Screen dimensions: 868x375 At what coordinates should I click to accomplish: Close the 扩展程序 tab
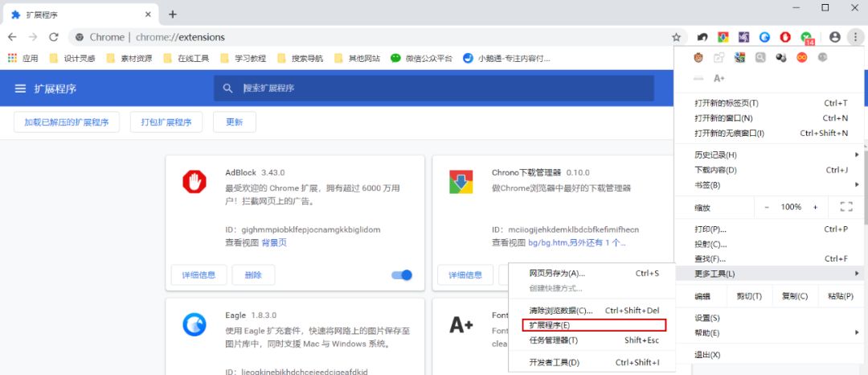coord(148,14)
